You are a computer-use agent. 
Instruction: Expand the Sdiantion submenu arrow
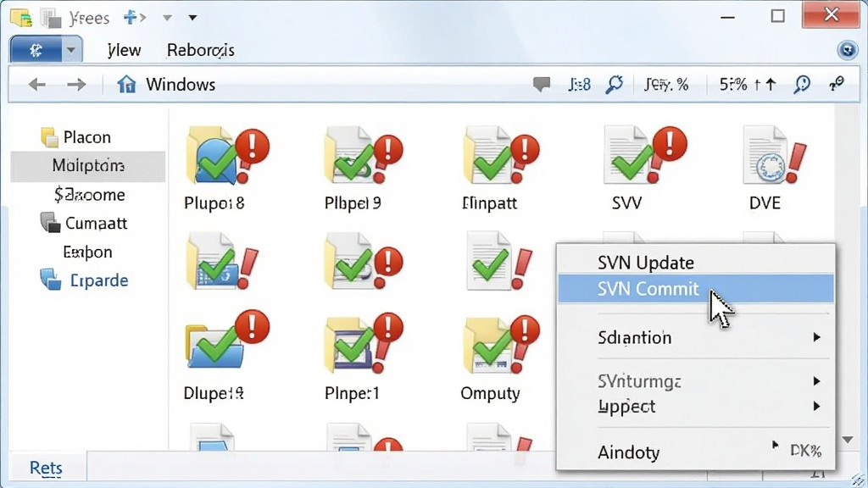pyautogui.click(x=817, y=337)
